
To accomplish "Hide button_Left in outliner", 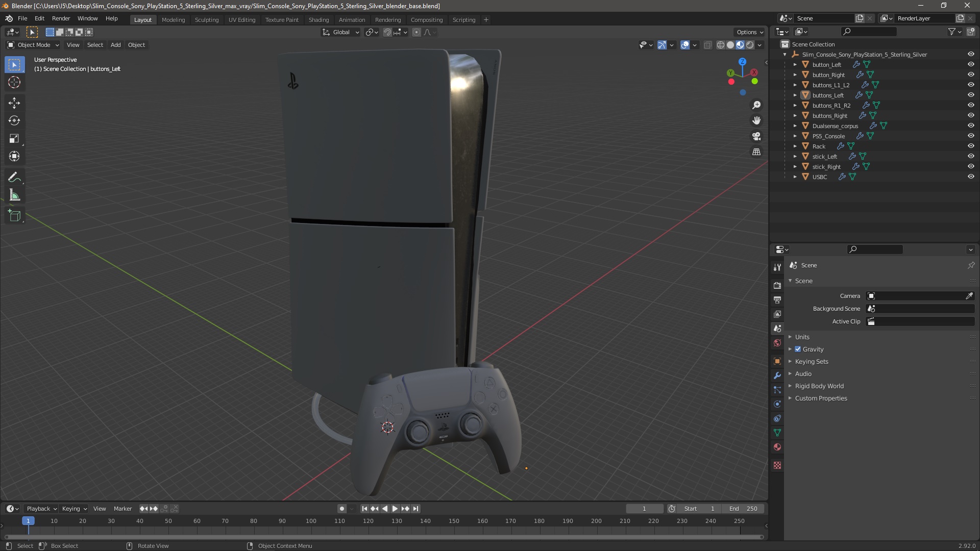I will pyautogui.click(x=971, y=64).
